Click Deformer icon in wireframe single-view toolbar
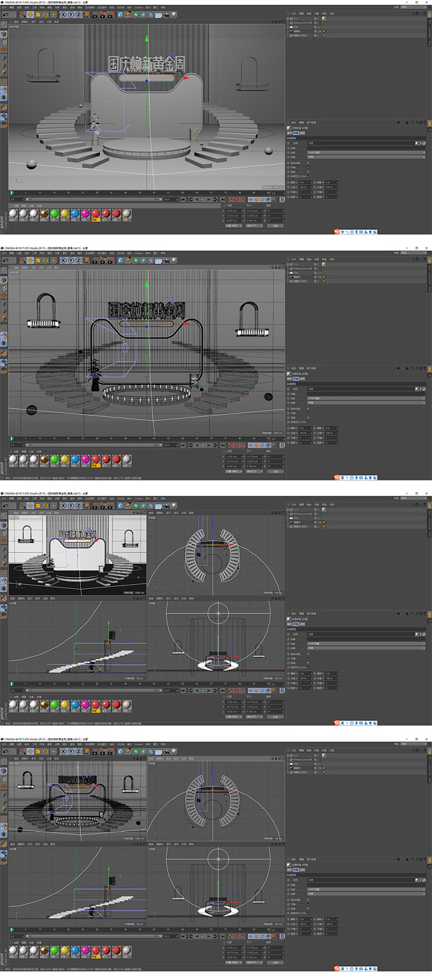Image resolution: width=432 pixels, height=980 pixels. [150, 261]
